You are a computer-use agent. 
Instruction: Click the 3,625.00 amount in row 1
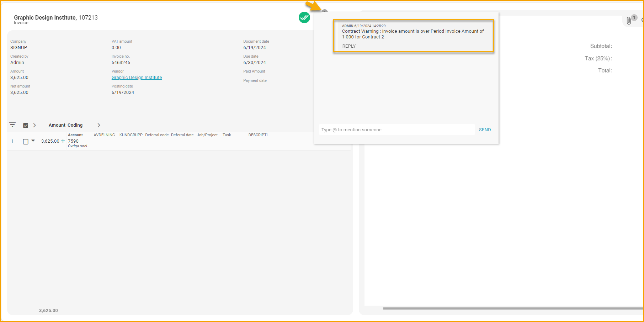point(50,141)
